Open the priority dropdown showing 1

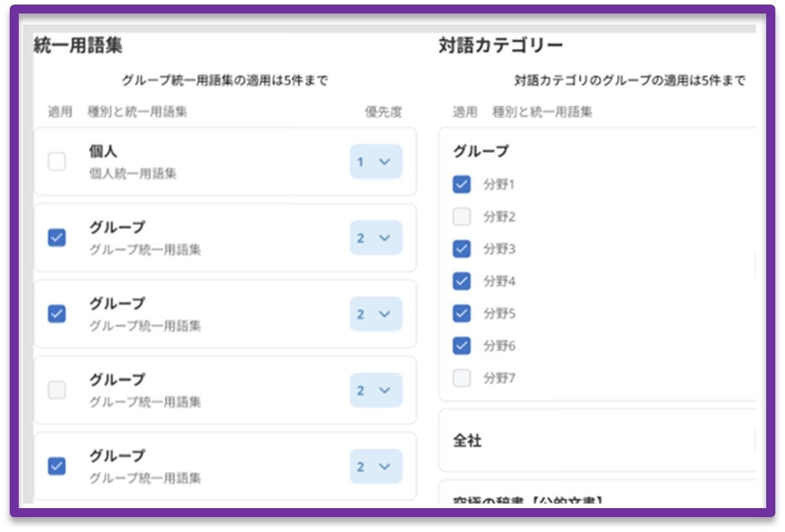pyautogui.click(x=376, y=162)
